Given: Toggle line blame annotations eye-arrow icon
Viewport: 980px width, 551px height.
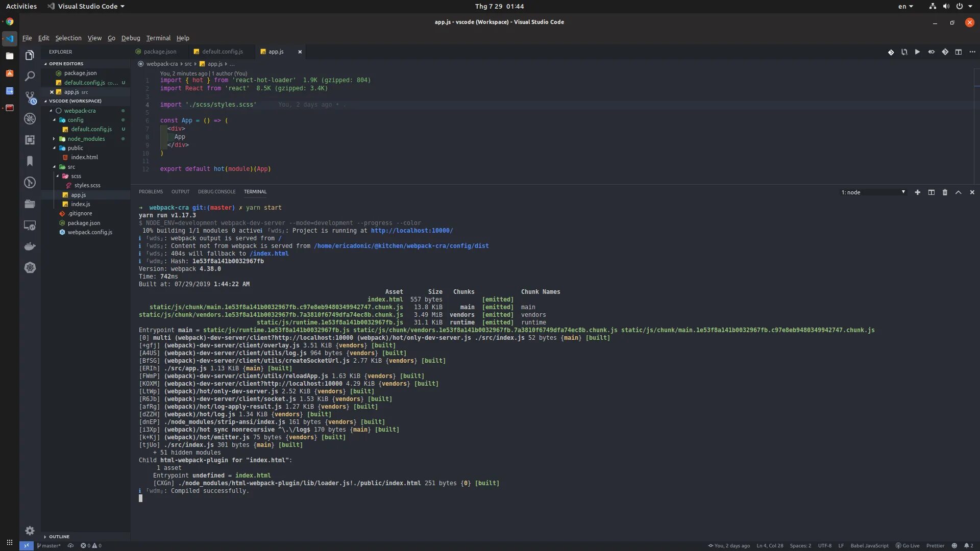Looking at the screenshot, I should [931, 52].
